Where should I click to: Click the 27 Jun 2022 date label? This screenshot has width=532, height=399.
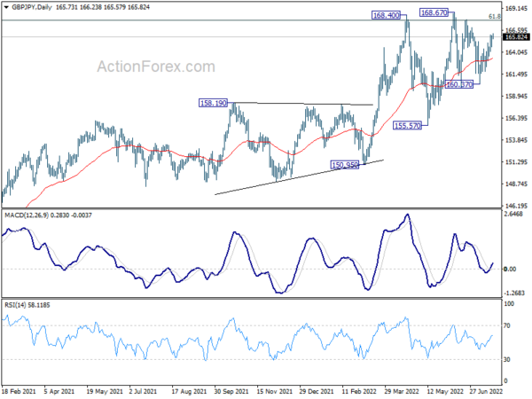pos(486,391)
